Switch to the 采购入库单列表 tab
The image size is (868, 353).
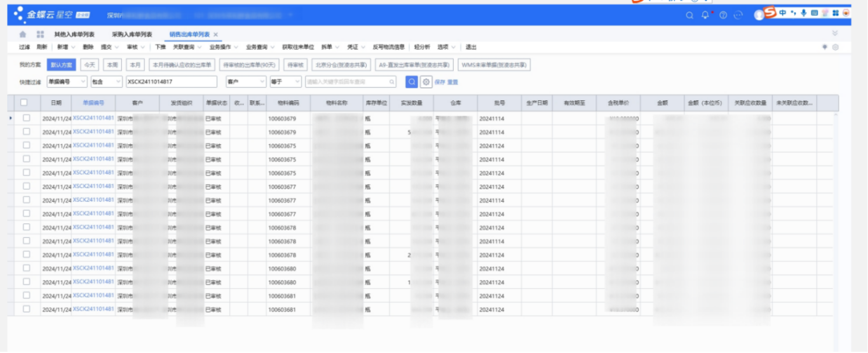132,34
